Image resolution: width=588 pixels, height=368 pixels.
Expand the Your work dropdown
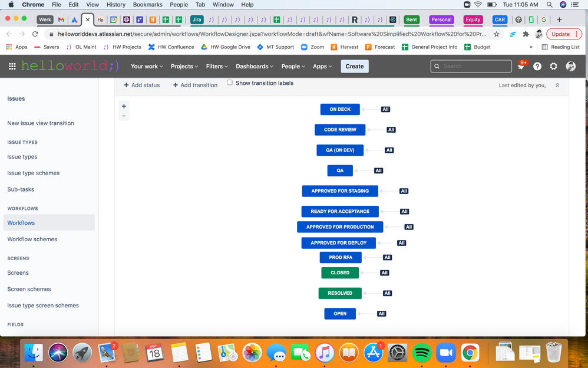[147, 66]
